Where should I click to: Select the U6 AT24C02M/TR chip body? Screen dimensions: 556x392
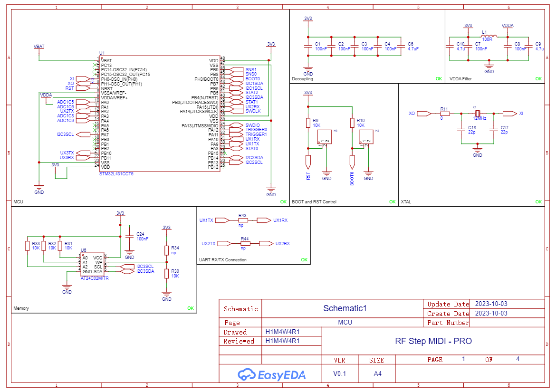point(92,264)
